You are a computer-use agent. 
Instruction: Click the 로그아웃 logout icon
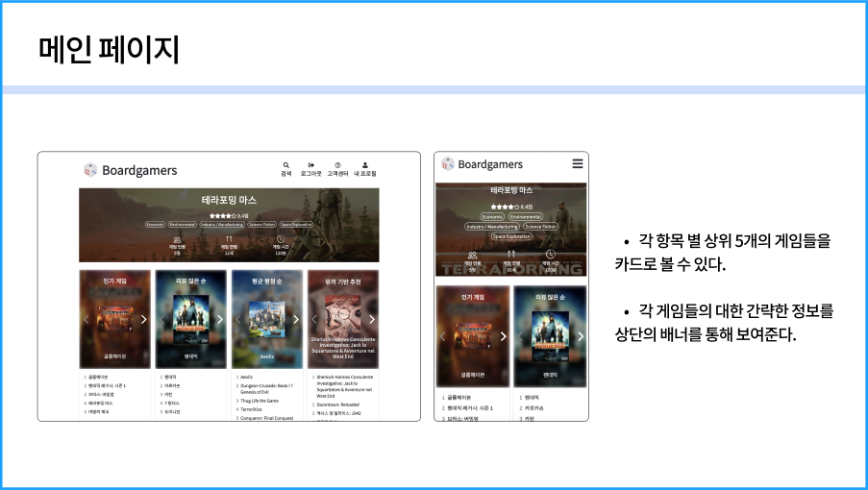311,165
